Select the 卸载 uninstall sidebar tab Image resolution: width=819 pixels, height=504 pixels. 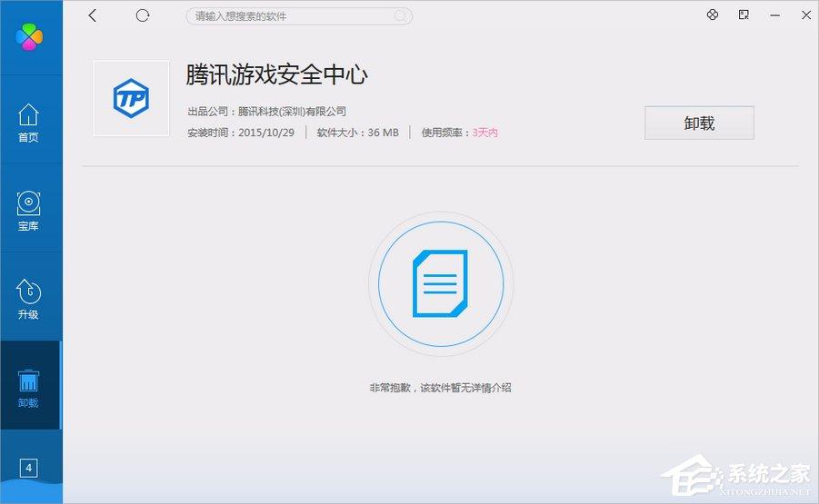tap(29, 388)
